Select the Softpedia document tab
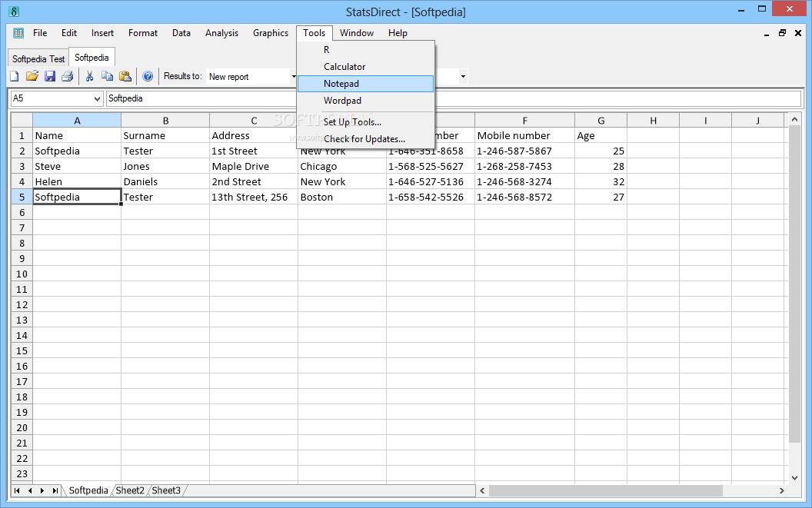Image resolution: width=812 pixels, height=508 pixels. coord(92,58)
